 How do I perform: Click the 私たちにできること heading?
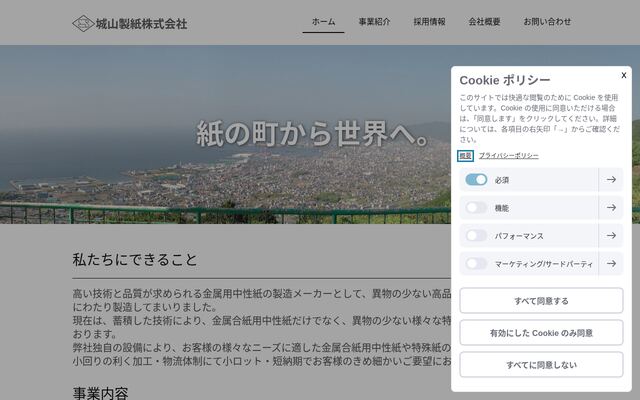click(x=135, y=260)
